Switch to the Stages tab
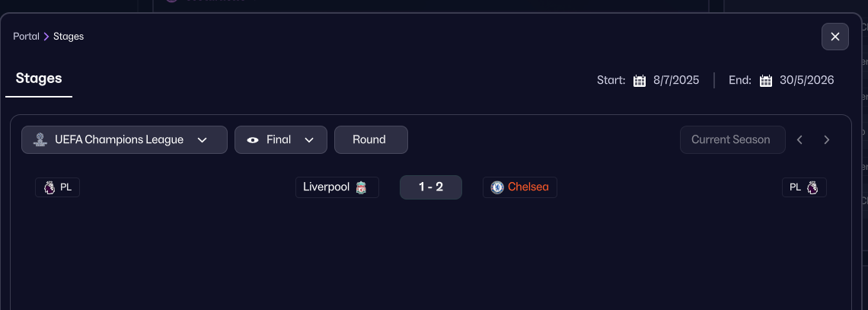 click(39, 78)
